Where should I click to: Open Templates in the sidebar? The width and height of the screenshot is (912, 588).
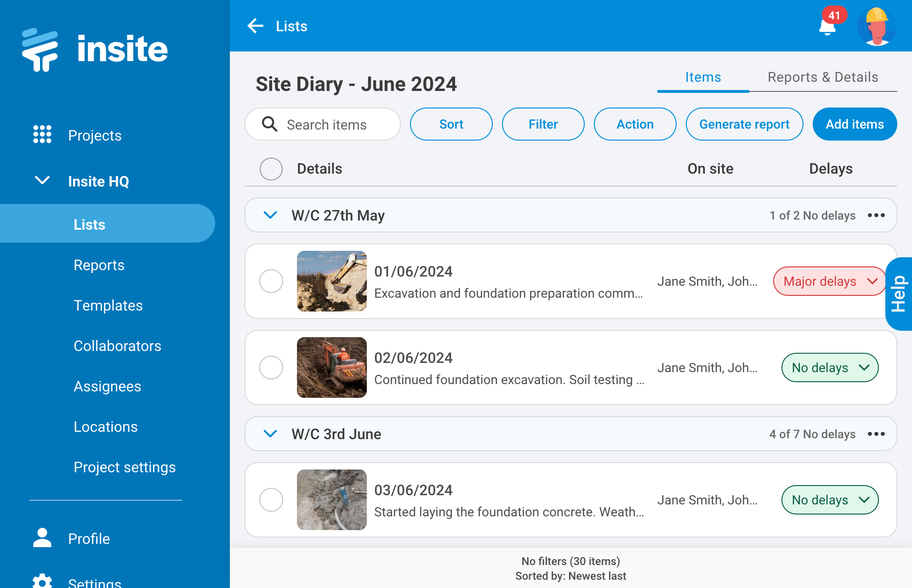coord(108,306)
